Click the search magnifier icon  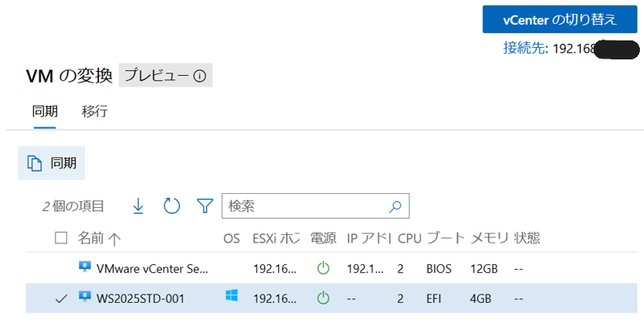point(395,206)
